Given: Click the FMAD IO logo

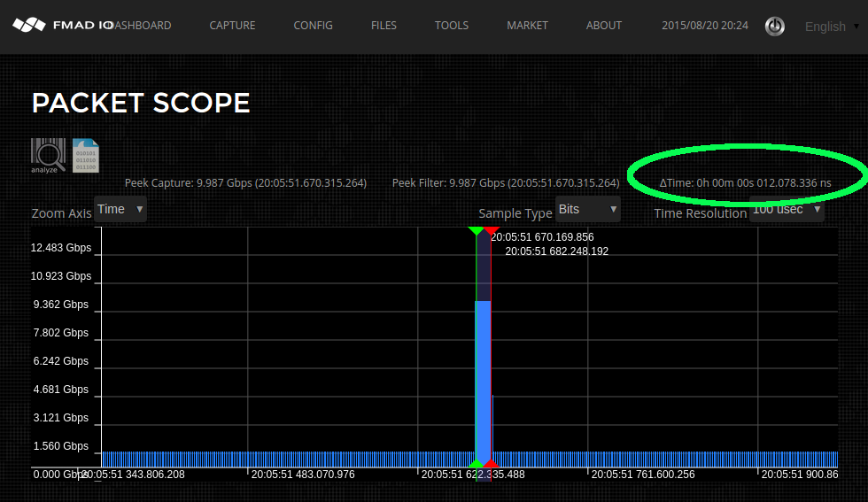Looking at the screenshot, I should pos(62,26).
